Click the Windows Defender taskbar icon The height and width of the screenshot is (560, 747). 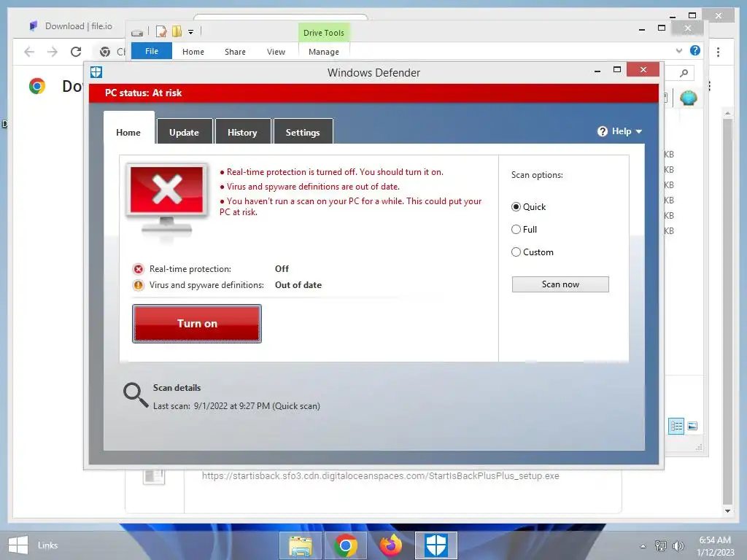(436, 545)
